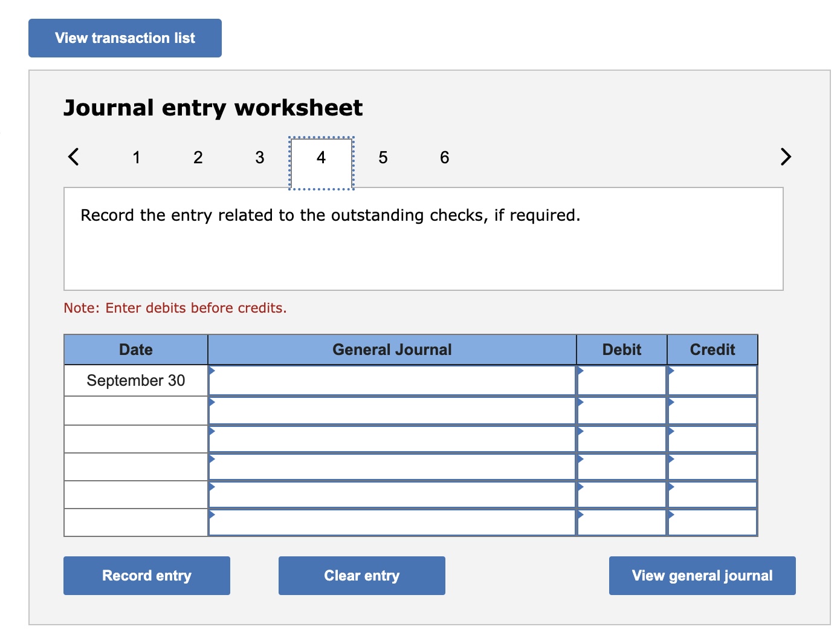Click the outstanding checks instruction text
840x641 pixels.
tap(331, 215)
